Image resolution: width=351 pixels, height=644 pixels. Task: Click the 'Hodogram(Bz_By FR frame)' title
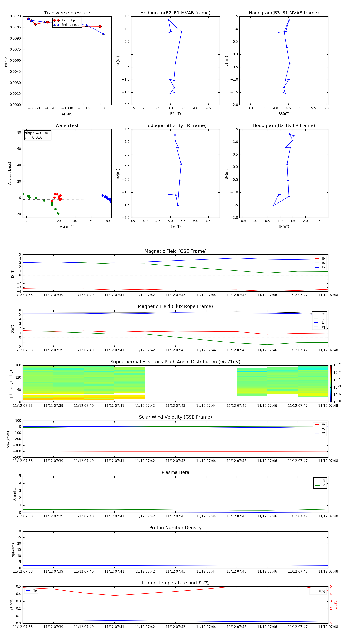tap(175, 125)
